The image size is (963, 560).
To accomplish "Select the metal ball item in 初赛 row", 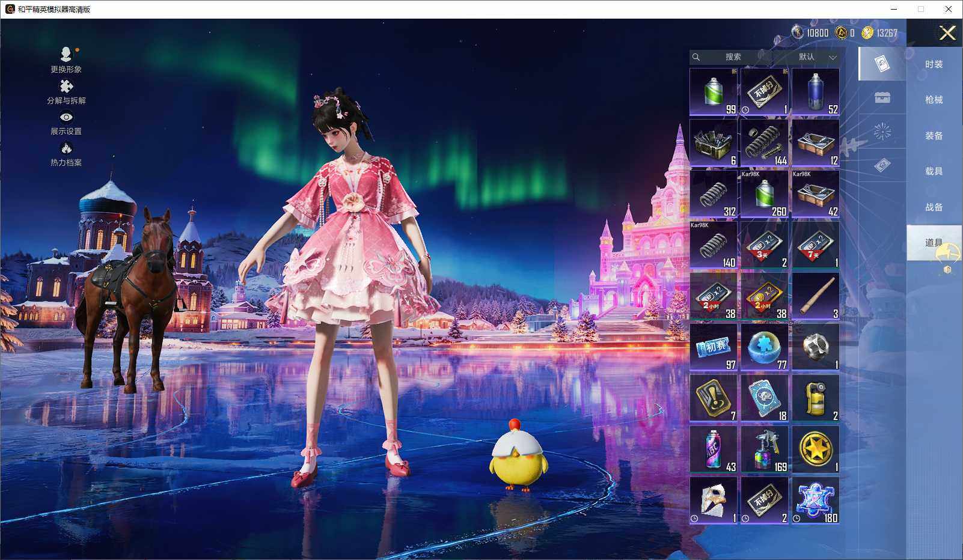I will point(816,347).
